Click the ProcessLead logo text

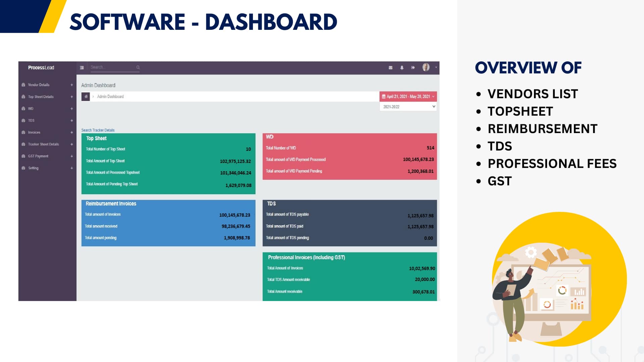41,68
